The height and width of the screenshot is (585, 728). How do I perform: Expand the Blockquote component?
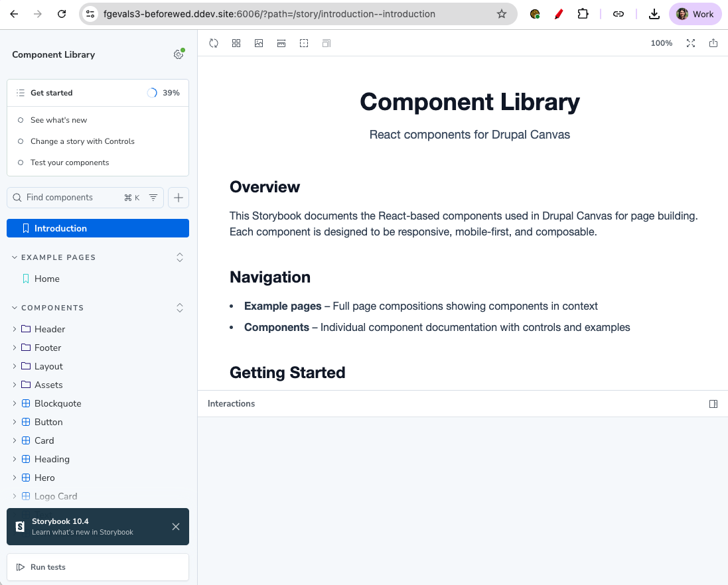pyautogui.click(x=15, y=403)
